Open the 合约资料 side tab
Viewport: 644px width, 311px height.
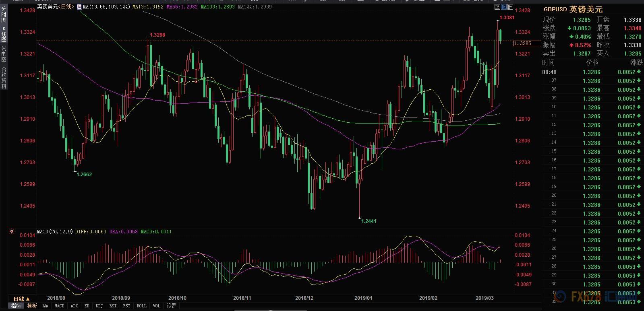click(4, 78)
